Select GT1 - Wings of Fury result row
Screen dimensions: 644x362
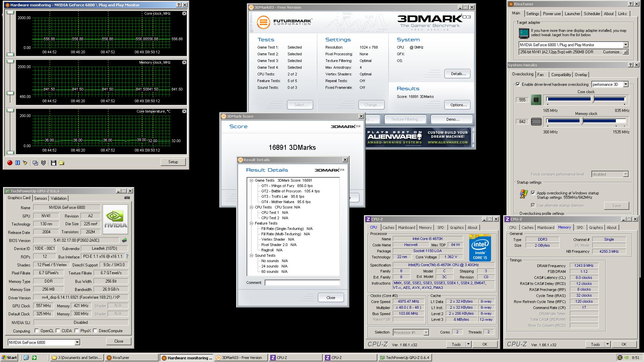287,186
